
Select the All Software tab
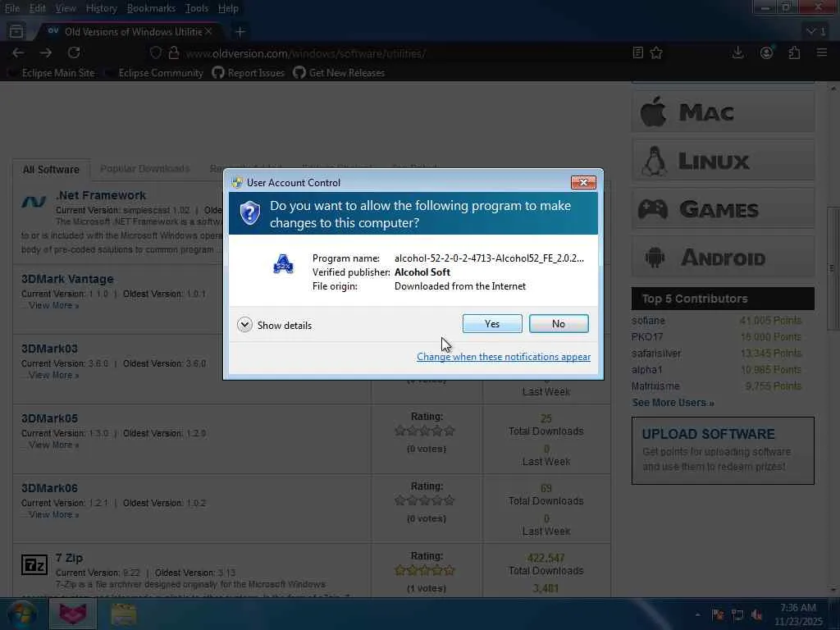click(x=51, y=169)
